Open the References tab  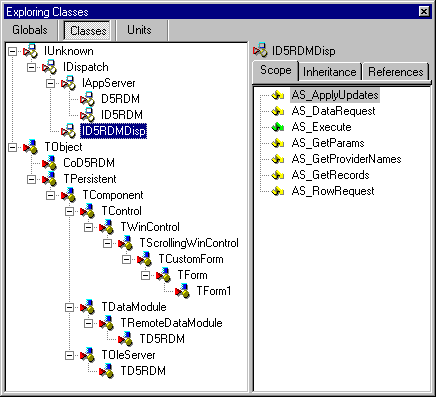396,72
